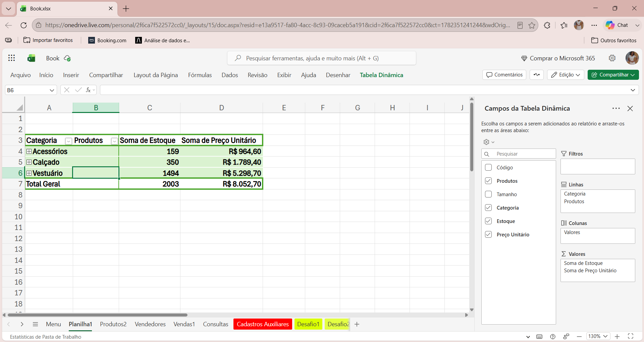Switch to the Inserir ribbon tab
The height and width of the screenshot is (342, 644).
pyautogui.click(x=71, y=75)
